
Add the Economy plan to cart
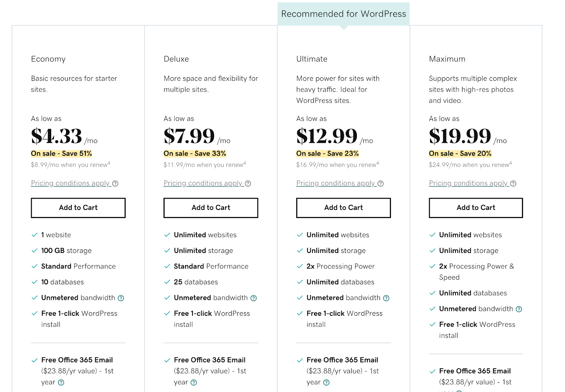click(x=78, y=208)
